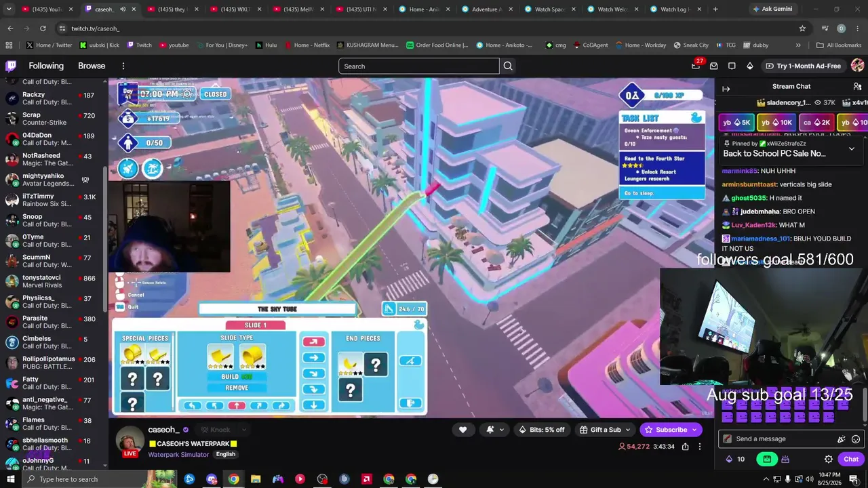Screen dimensions: 868x488
Task: Click Try 1-Month Ad-Free button
Action: [x=803, y=66]
